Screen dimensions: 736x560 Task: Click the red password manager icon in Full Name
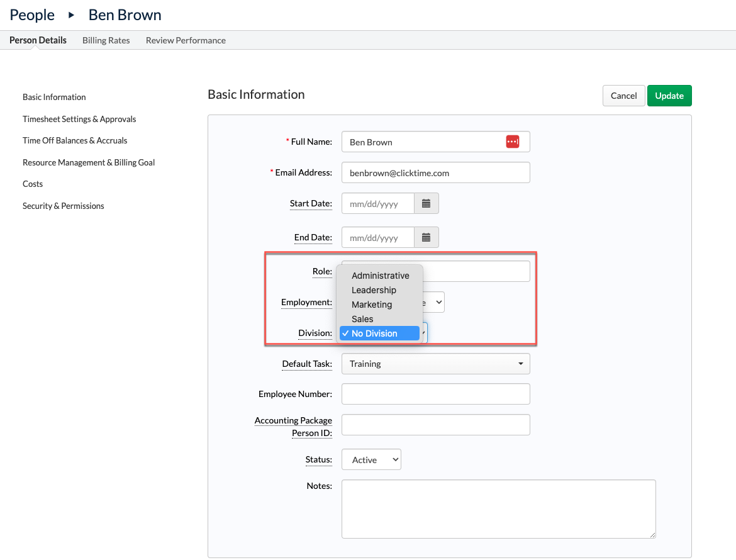pyautogui.click(x=513, y=142)
